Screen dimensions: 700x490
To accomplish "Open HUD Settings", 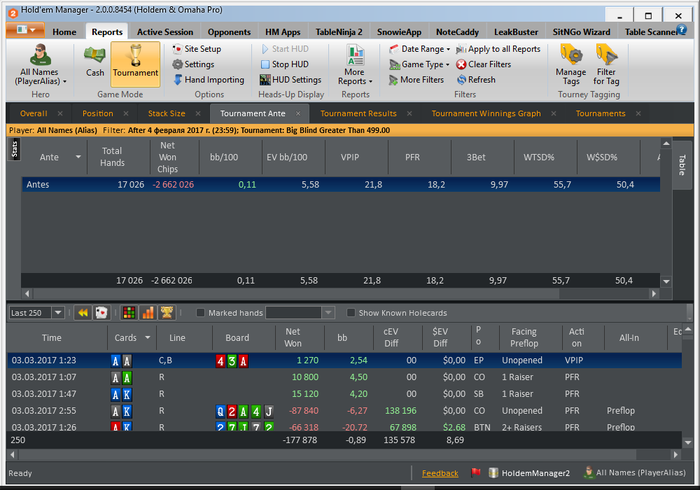I will (291, 79).
